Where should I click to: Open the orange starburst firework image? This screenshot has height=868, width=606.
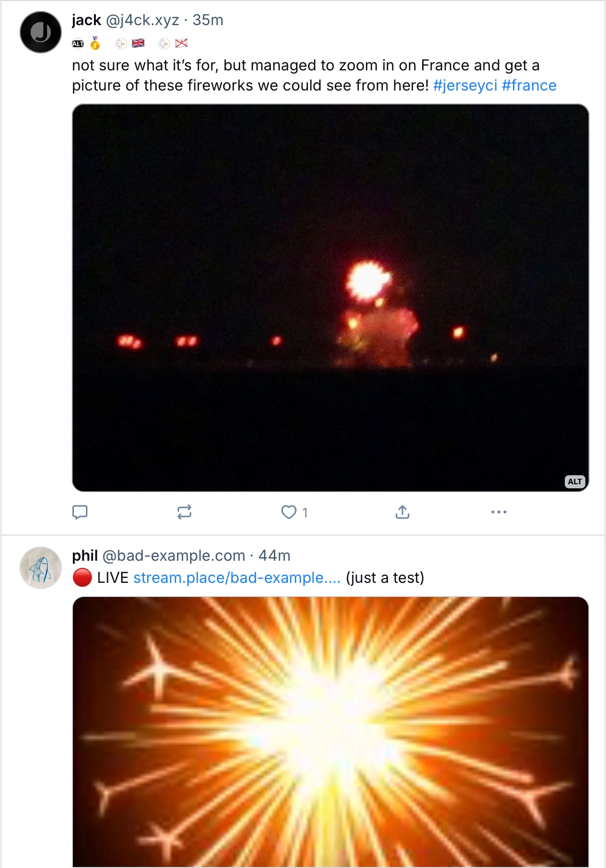(331, 732)
